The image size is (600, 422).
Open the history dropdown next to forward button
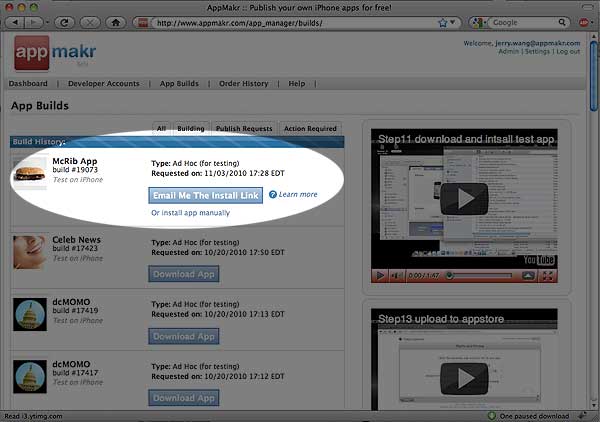point(47,23)
